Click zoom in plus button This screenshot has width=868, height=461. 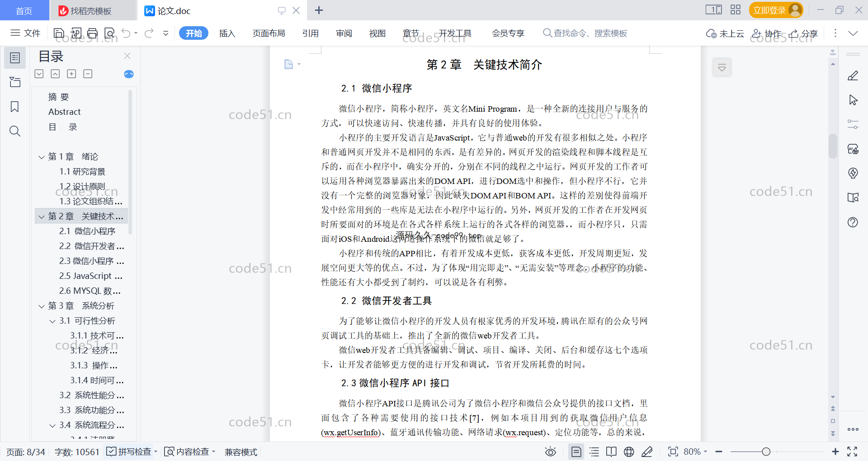[835, 452]
